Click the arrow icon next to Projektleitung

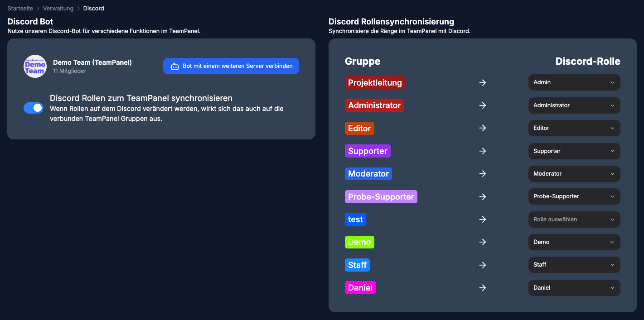point(483,82)
